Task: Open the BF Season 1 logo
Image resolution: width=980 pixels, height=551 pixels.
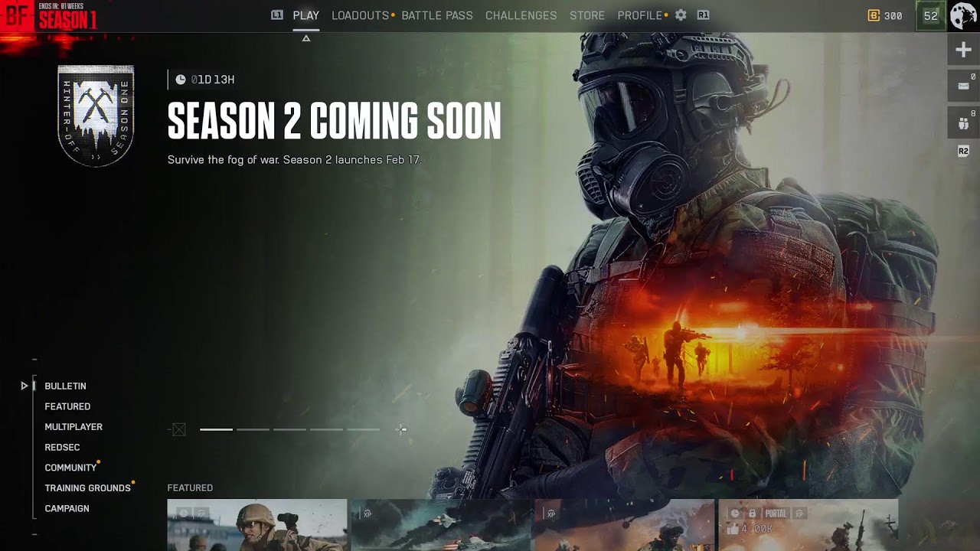Action: [50, 16]
